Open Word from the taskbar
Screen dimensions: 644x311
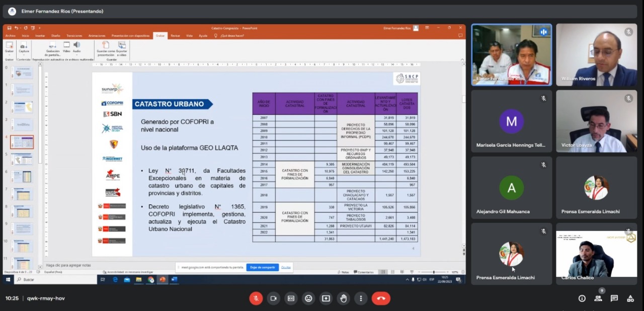175,279
